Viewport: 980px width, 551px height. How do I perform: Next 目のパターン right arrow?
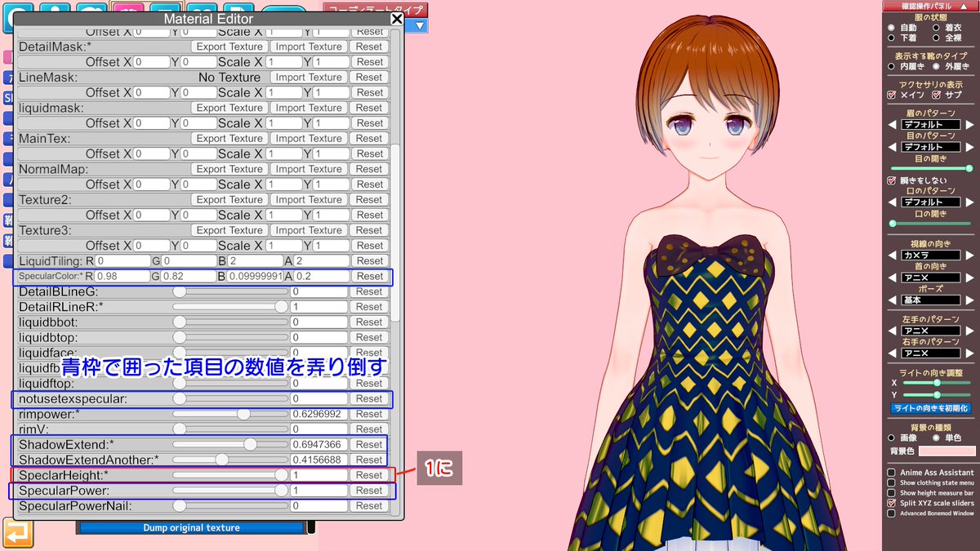click(969, 147)
